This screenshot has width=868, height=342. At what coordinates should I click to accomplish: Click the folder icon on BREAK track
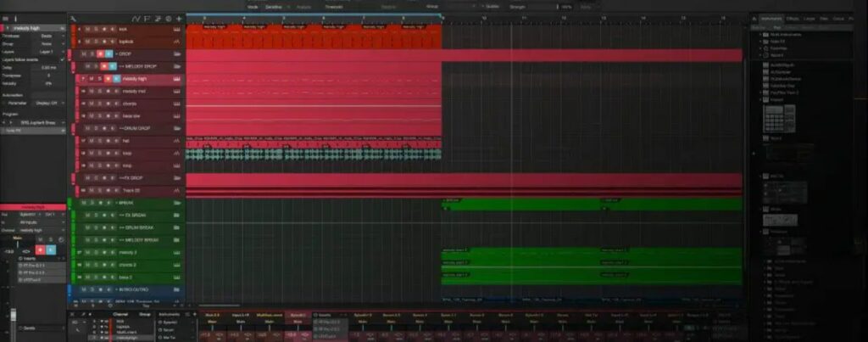(177, 204)
